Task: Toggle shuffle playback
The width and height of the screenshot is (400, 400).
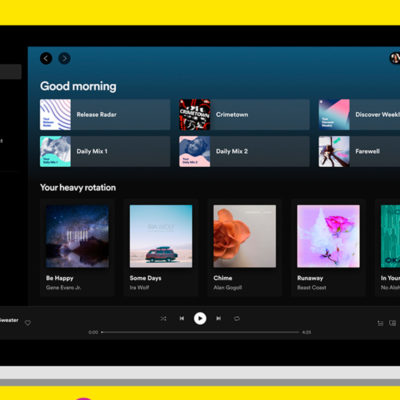Action: 163,319
